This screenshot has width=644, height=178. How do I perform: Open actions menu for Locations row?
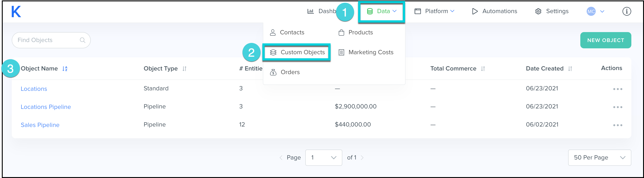618,89
